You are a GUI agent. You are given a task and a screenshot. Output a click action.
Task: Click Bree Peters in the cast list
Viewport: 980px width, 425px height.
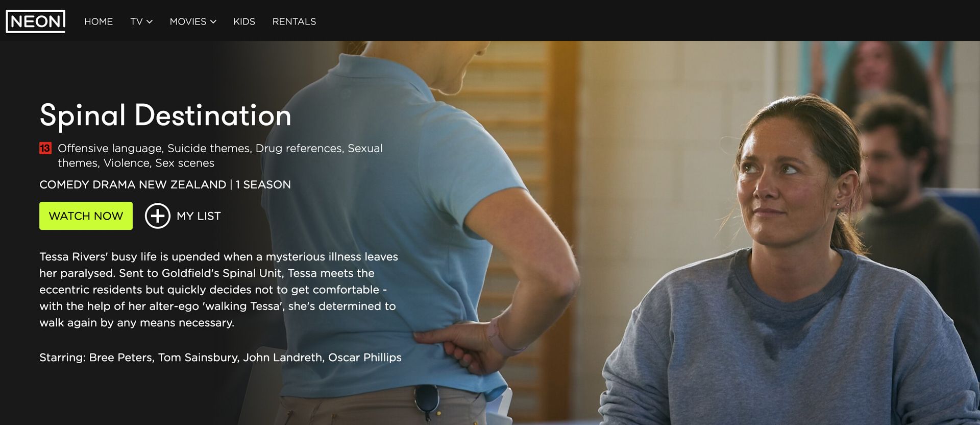pos(120,358)
